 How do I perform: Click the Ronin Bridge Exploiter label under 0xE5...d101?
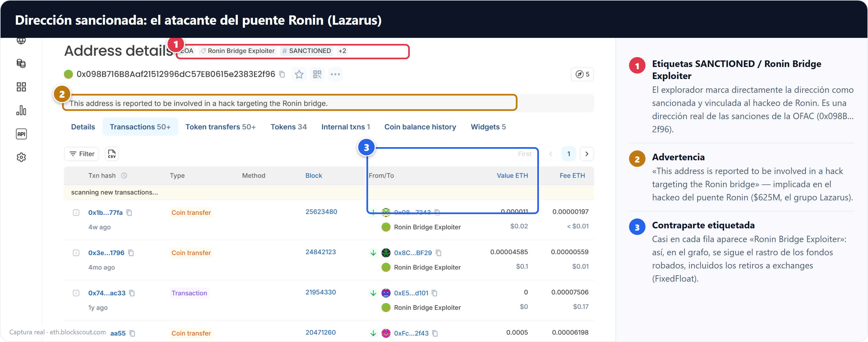point(427,307)
